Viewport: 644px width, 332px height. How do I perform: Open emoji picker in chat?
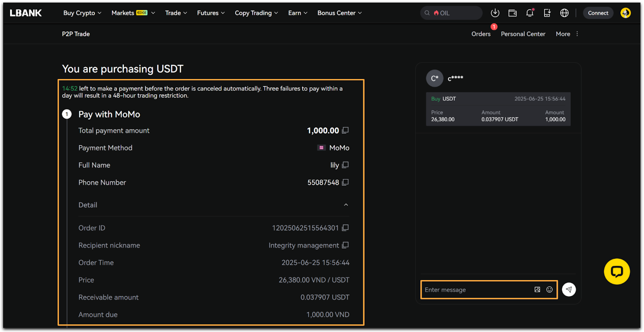pyautogui.click(x=549, y=290)
